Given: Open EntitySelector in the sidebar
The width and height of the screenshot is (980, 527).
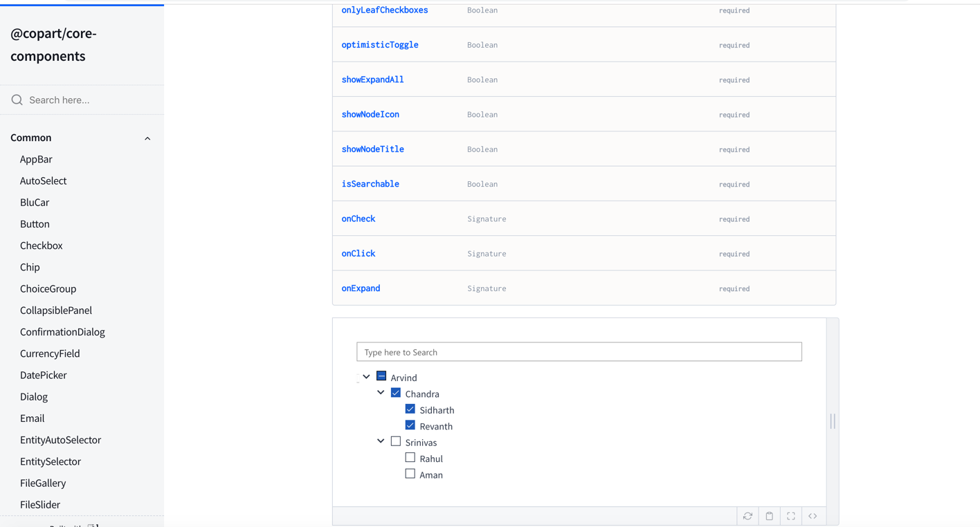Looking at the screenshot, I should click(51, 461).
